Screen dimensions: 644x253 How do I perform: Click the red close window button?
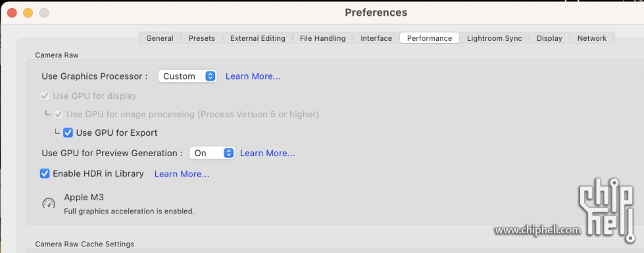[x=12, y=13]
